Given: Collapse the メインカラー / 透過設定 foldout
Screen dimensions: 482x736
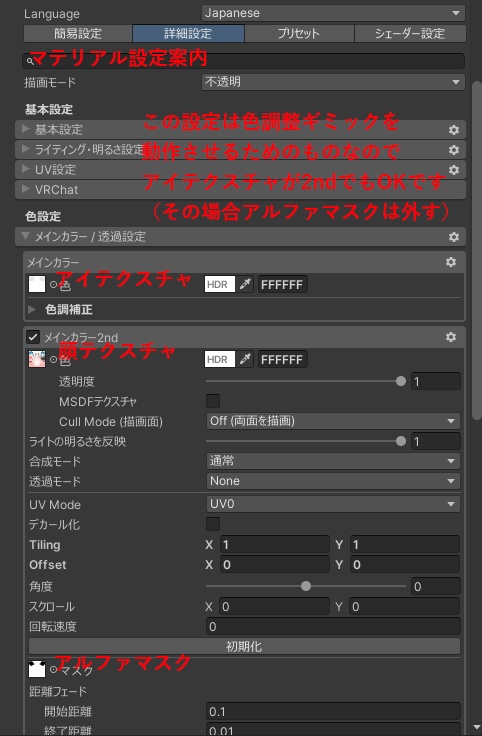Looking at the screenshot, I should click(x=26, y=236).
